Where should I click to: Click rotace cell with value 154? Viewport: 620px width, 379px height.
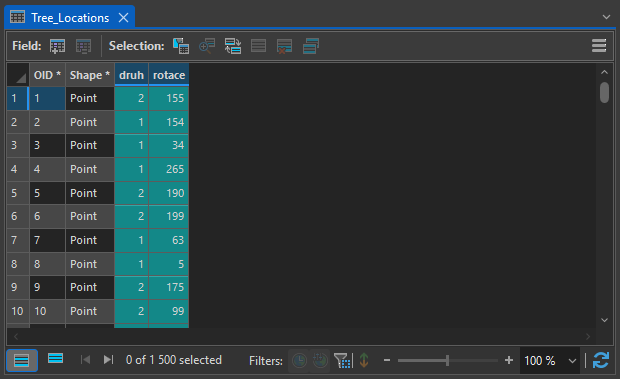169,122
